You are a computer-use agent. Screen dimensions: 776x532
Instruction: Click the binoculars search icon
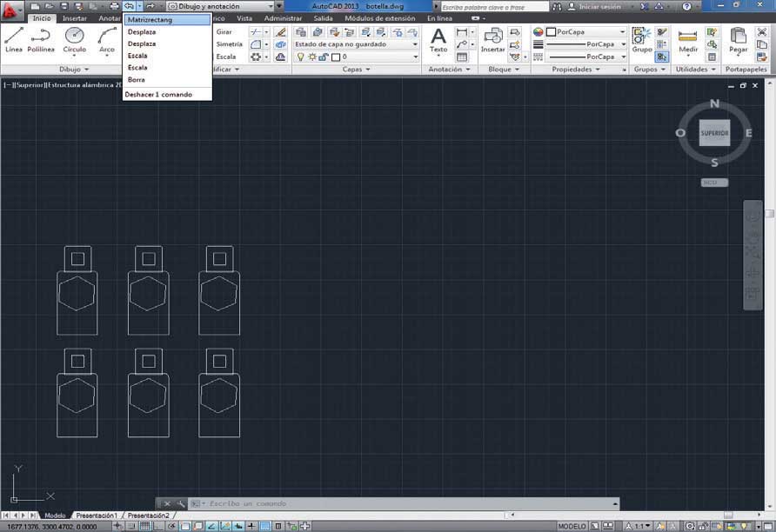pyautogui.click(x=557, y=6)
